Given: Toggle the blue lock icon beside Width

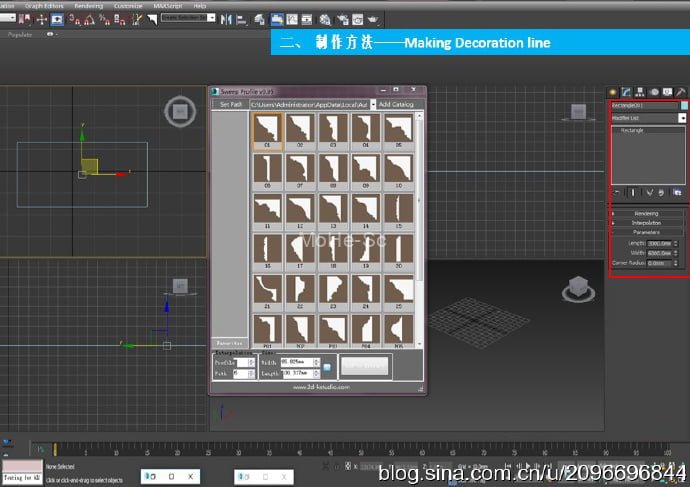Looking at the screenshot, I should pyautogui.click(x=326, y=367).
